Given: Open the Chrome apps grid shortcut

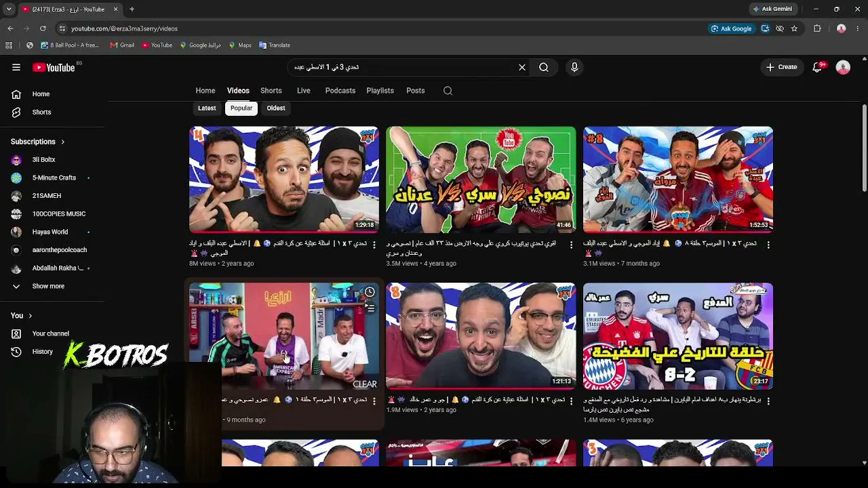Looking at the screenshot, I should [x=9, y=45].
